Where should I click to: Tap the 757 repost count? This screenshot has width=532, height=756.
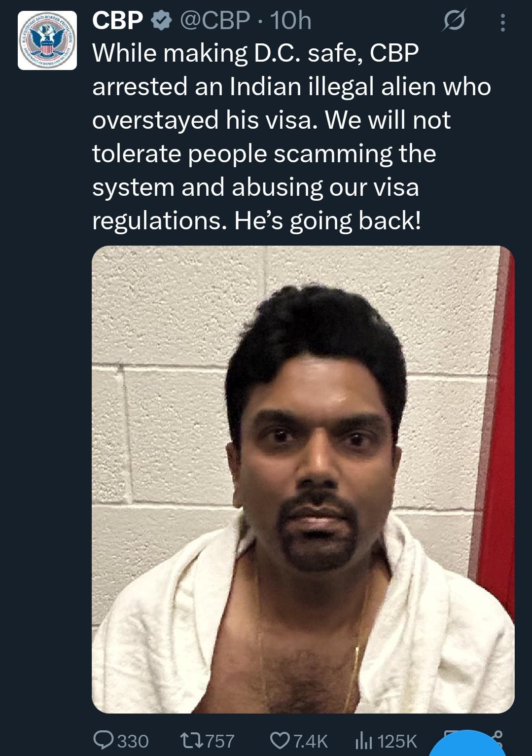pos(219,741)
